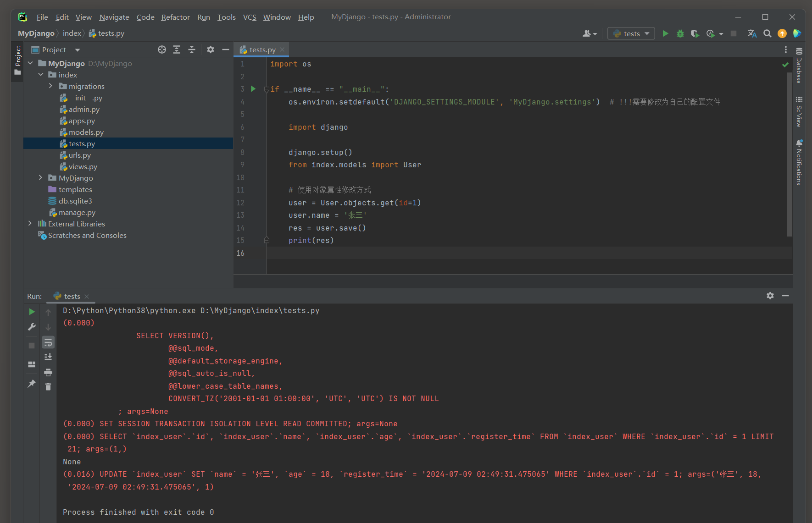Open the Tools menu

226,17
